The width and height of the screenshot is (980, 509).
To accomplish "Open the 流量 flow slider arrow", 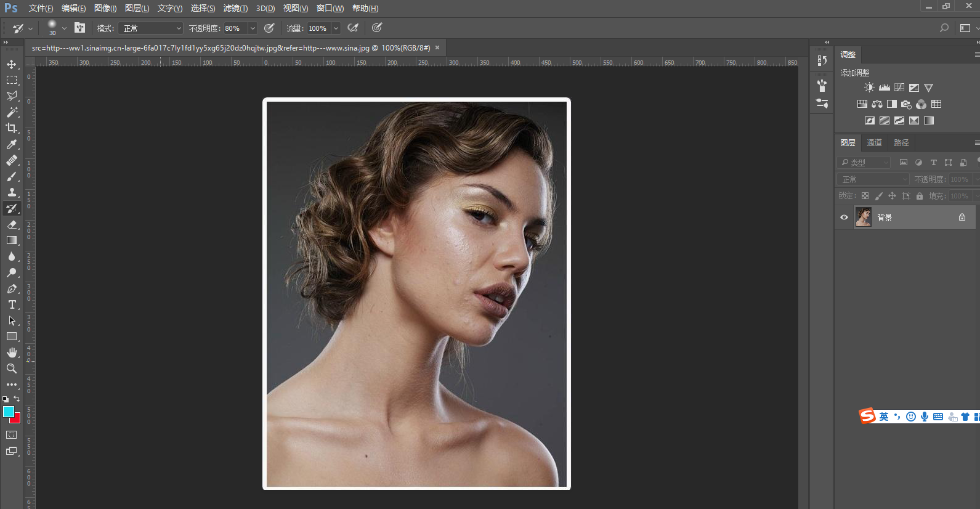I will click(x=336, y=28).
